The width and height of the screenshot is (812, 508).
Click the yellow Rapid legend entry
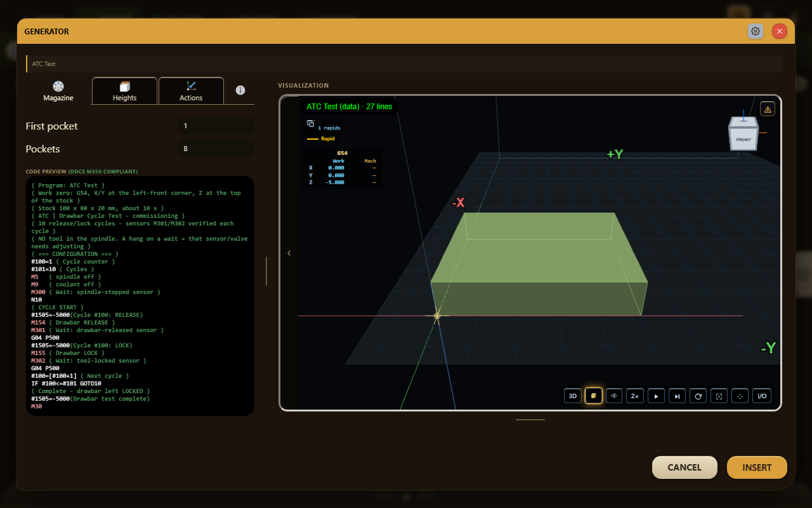[x=321, y=138]
